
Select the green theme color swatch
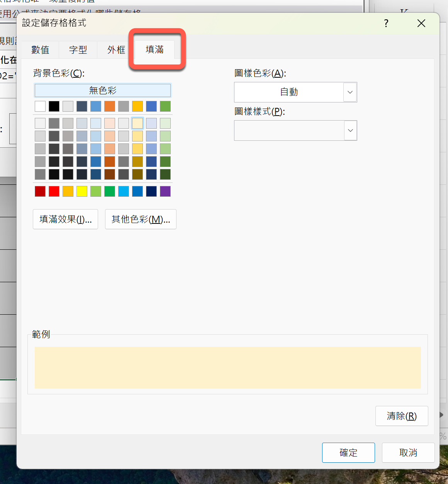point(165,106)
